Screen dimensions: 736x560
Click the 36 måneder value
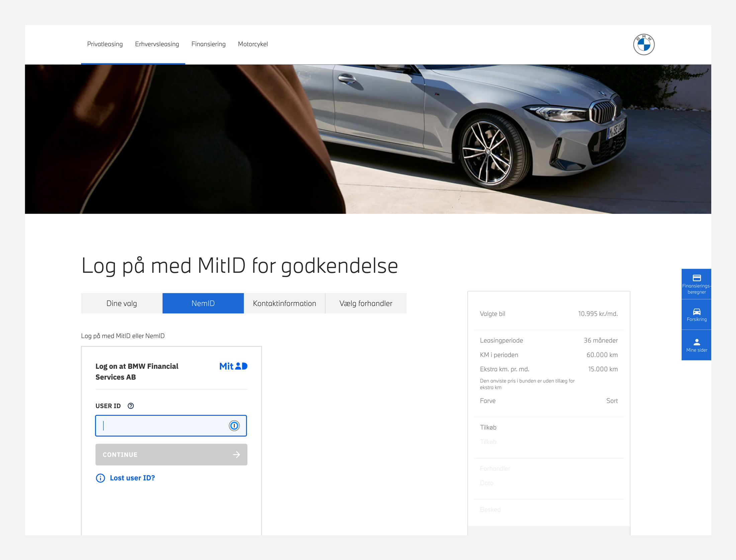tap(601, 340)
